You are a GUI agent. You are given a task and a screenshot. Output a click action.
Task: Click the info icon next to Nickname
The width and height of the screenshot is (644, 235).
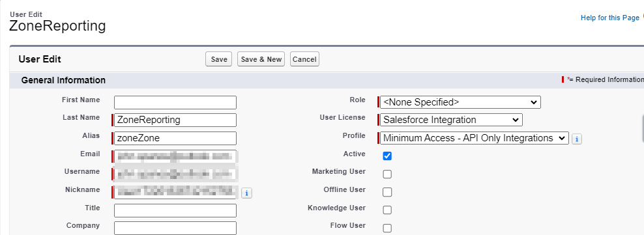[x=246, y=193]
